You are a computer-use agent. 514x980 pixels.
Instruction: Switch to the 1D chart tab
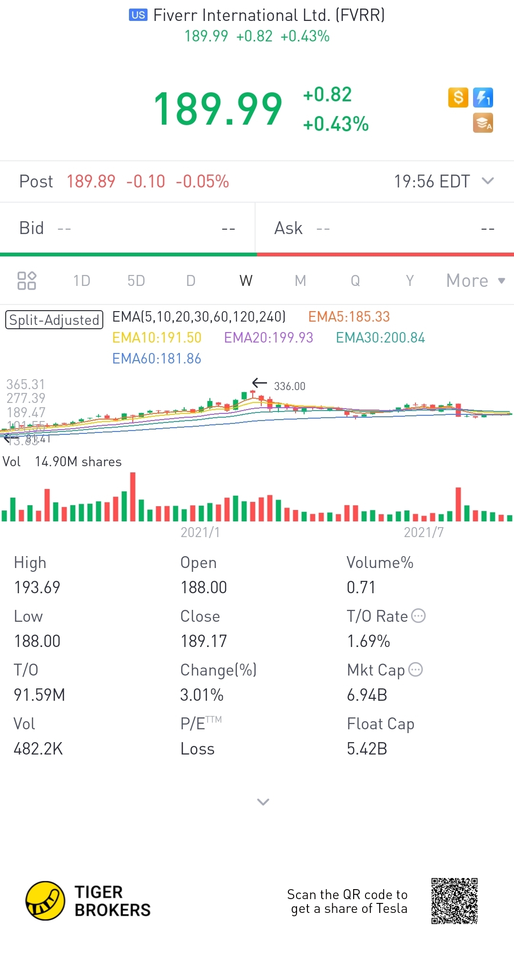(82, 281)
